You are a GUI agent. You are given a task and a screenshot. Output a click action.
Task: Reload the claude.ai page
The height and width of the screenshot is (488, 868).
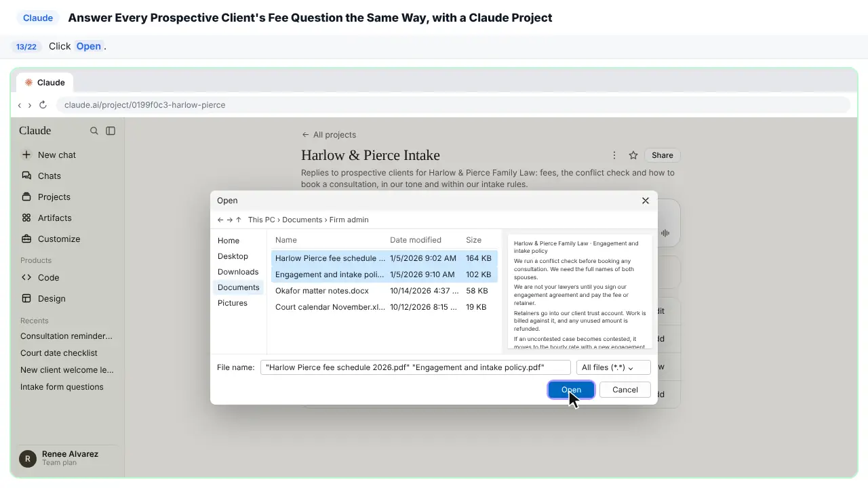[43, 105]
